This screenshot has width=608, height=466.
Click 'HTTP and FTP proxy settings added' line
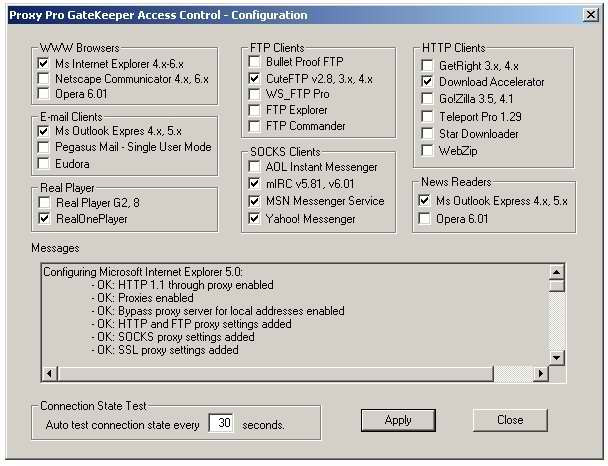tap(192, 324)
